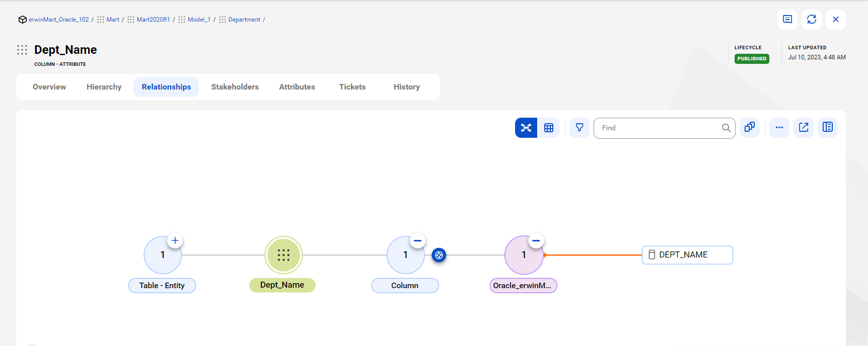Image resolution: width=868 pixels, height=346 pixels.
Task: Open the Stakeholders tab
Action: coord(235,87)
